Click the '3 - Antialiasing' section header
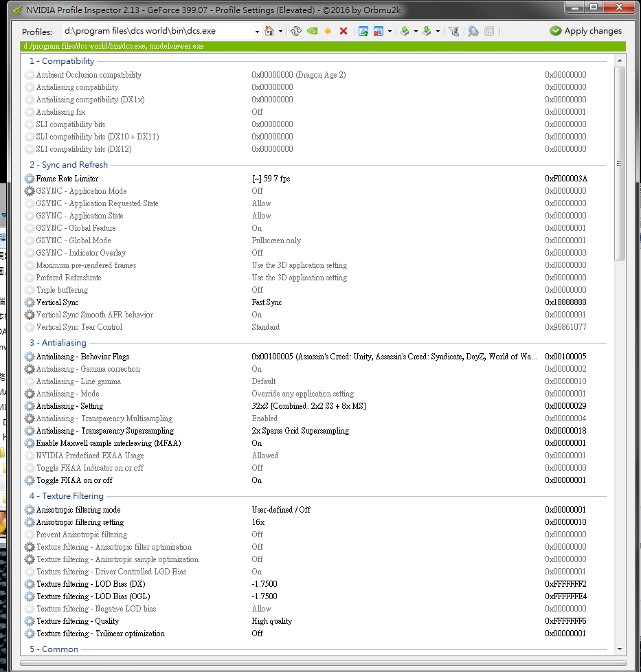 click(x=58, y=342)
